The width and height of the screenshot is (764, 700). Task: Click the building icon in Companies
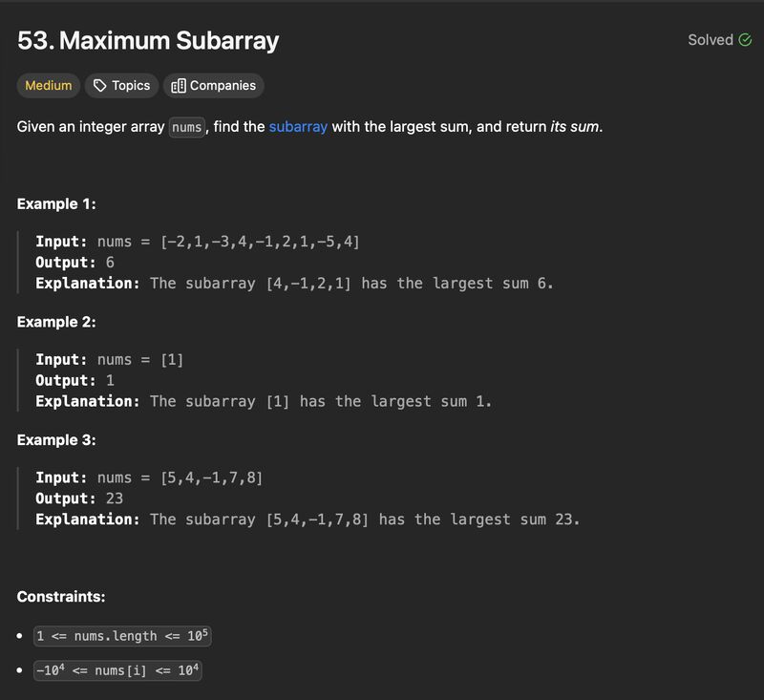point(179,86)
